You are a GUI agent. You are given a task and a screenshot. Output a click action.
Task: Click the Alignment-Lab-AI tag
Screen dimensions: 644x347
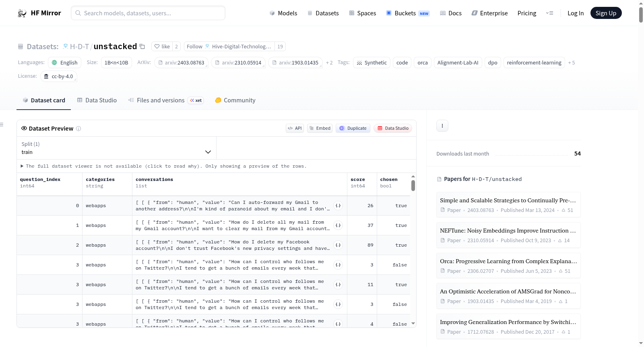pos(458,62)
